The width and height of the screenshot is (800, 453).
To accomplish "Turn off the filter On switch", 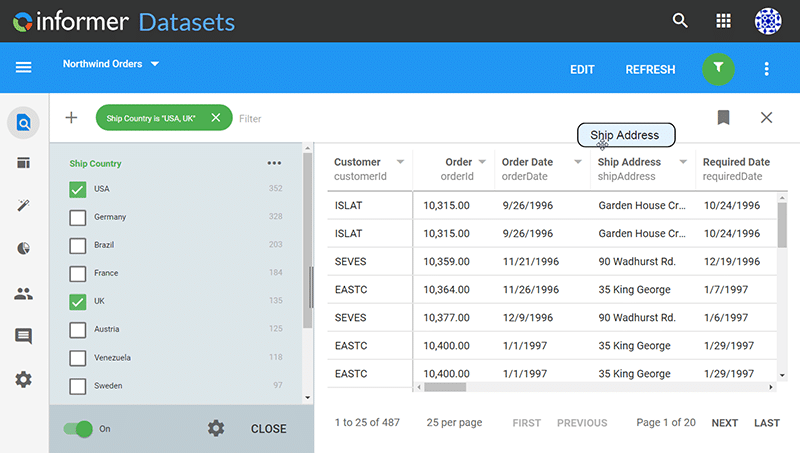I will (x=78, y=429).
